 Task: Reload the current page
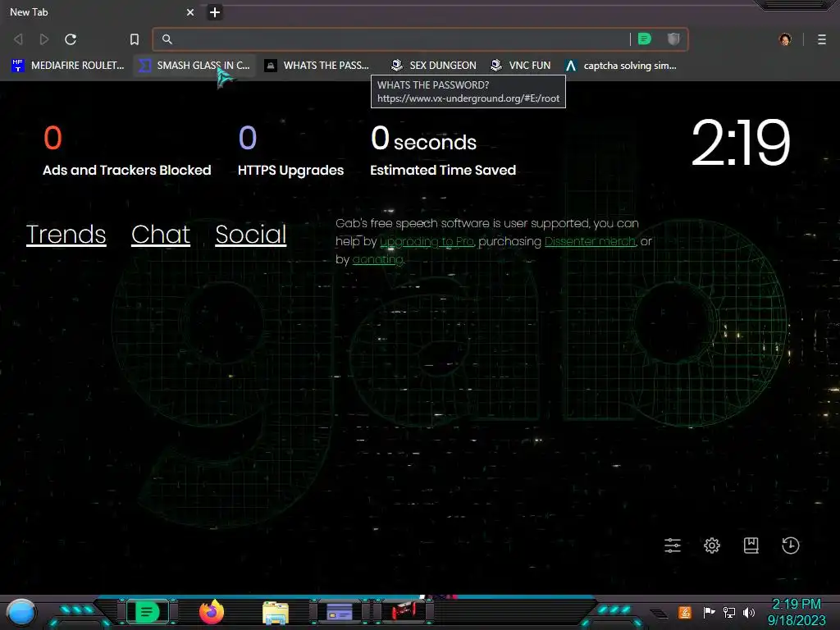pyautogui.click(x=71, y=39)
